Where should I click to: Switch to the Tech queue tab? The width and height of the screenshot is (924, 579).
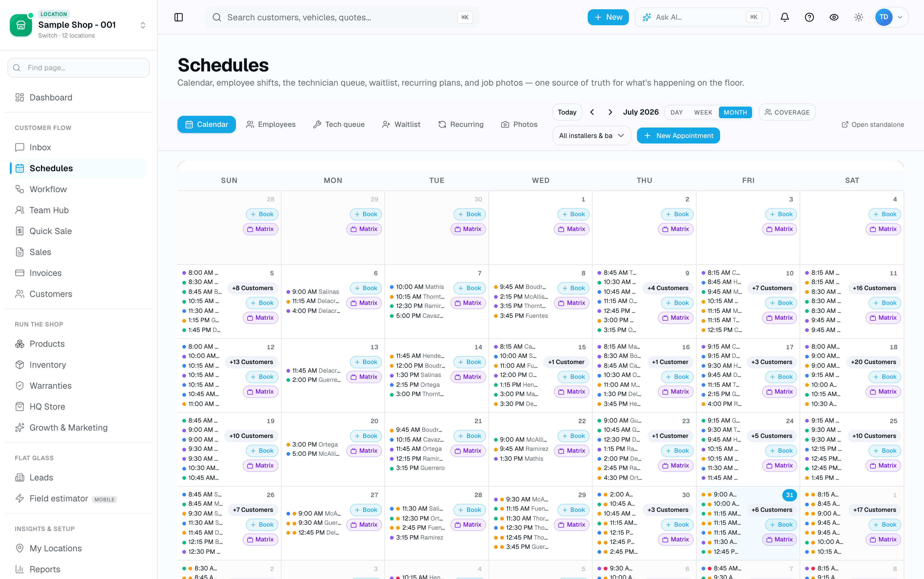(338, 124)
